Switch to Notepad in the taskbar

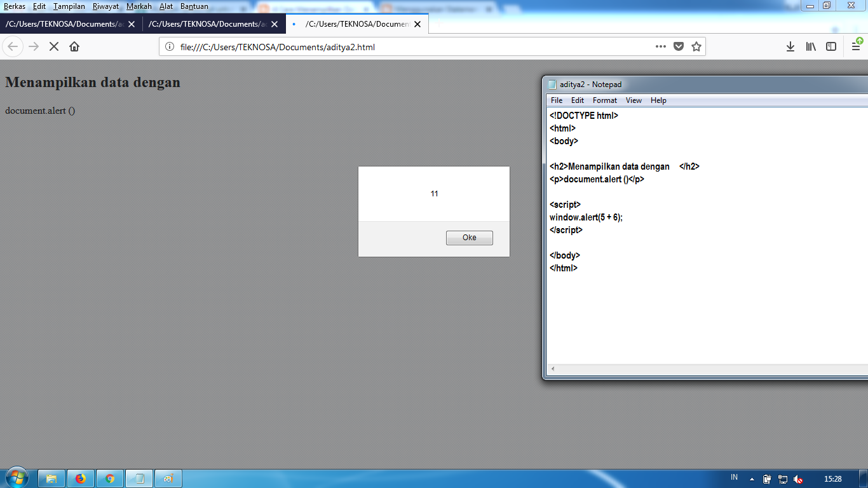[139, 478]
